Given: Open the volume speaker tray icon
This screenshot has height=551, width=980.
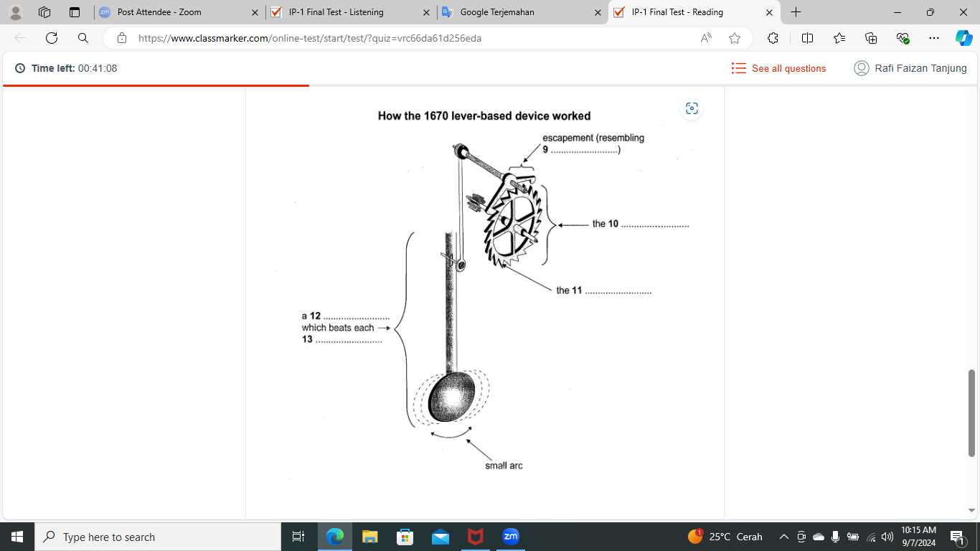Looking at the screenshot, I should pyautogui.click(x=887, y=537).
